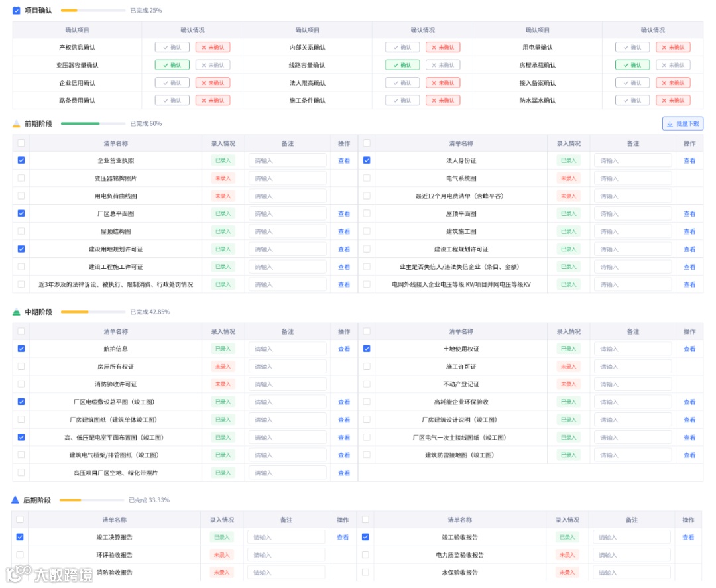This screenshot has height=588, width=716.
Task: Click 确认 for 路条费用确认
Action: click(x=172, y=101)
